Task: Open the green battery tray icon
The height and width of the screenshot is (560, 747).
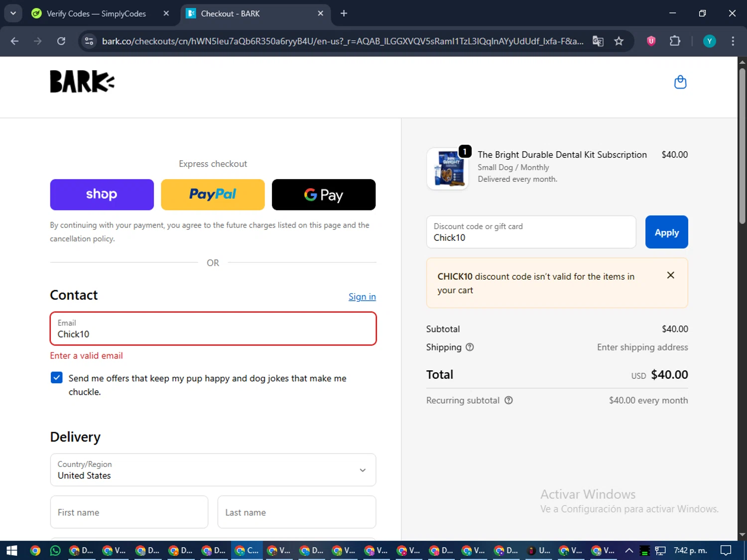Action: click(x=644, y=551)
